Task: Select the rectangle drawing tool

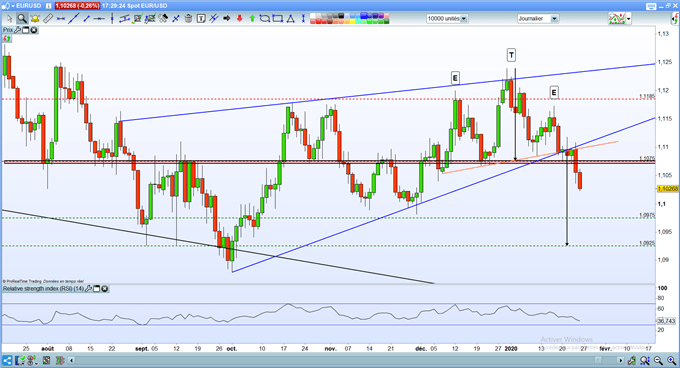Action: coord(277,19)
